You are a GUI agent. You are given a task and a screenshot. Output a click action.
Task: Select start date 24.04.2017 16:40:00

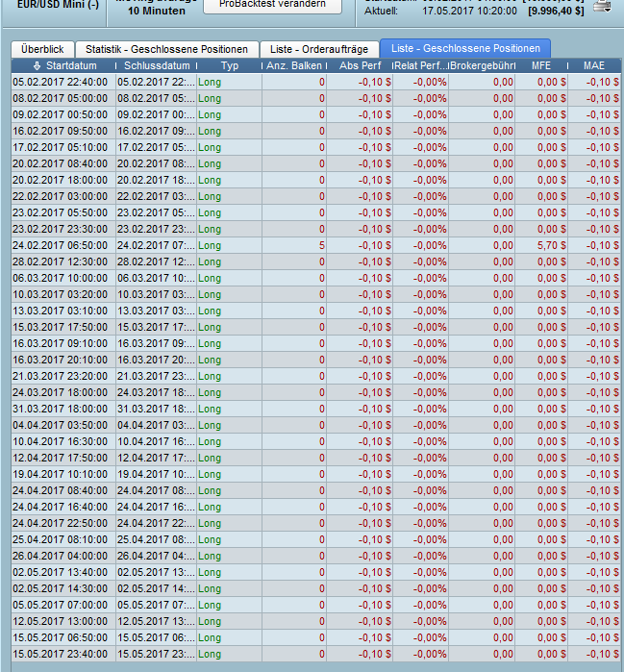pos(60,507)
